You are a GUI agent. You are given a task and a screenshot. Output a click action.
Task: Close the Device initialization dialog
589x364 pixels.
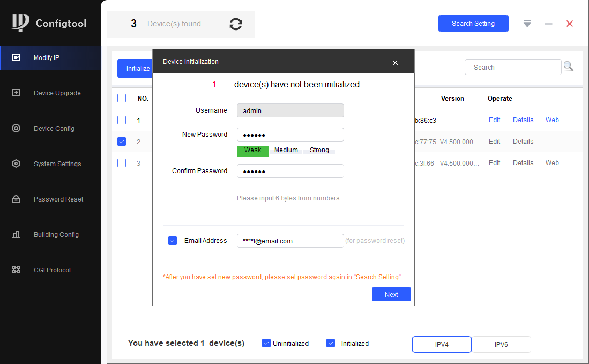point(395,63)
